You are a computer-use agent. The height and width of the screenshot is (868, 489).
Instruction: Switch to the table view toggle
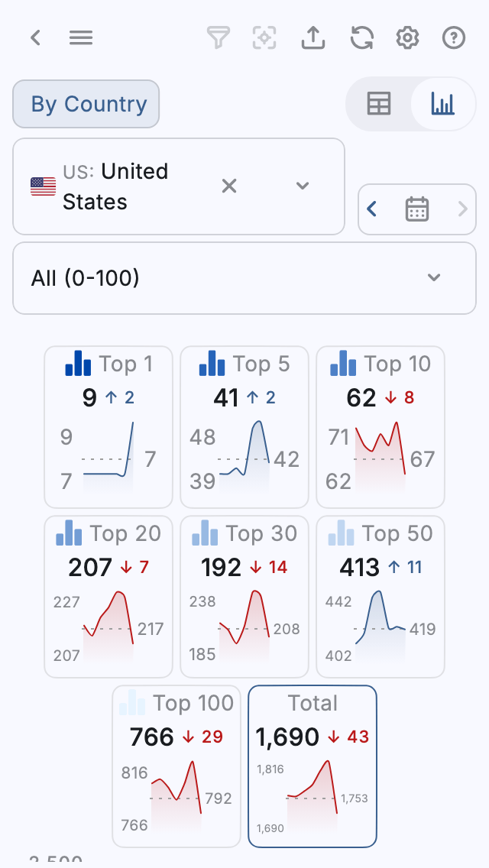tap(380, 103)
